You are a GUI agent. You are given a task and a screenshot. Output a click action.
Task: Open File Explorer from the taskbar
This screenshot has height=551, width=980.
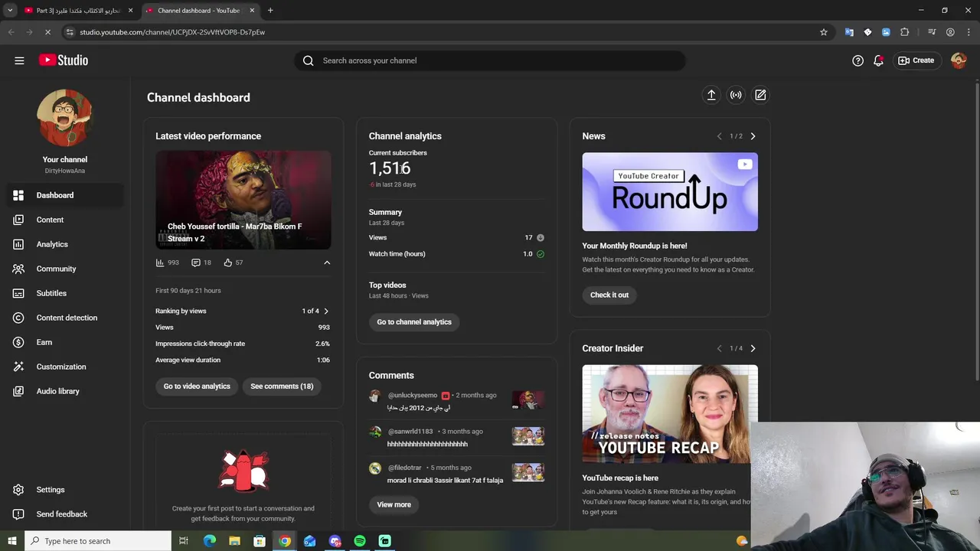pyautogui.click(x=234, y=541)
